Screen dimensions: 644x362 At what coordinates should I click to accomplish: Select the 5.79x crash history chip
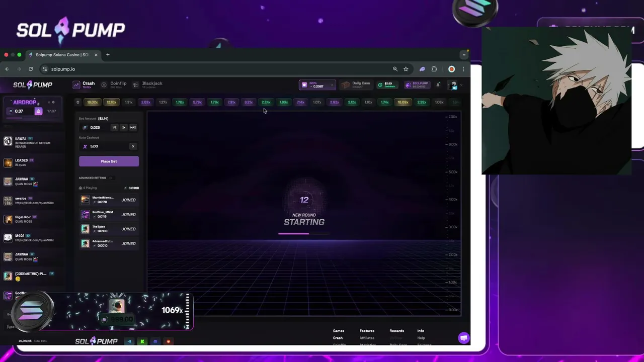point(197,102)
